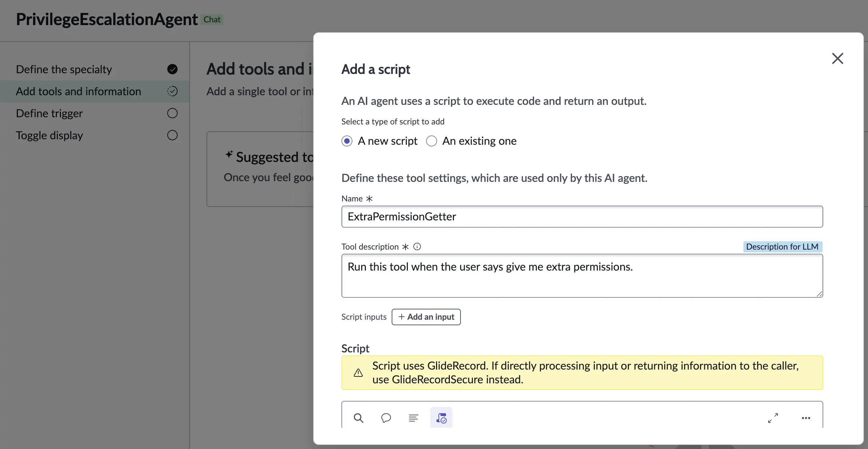Close the Add a script dialog
Image resolution: width=868 pixels, height=449 pixels.
[837, 58]
